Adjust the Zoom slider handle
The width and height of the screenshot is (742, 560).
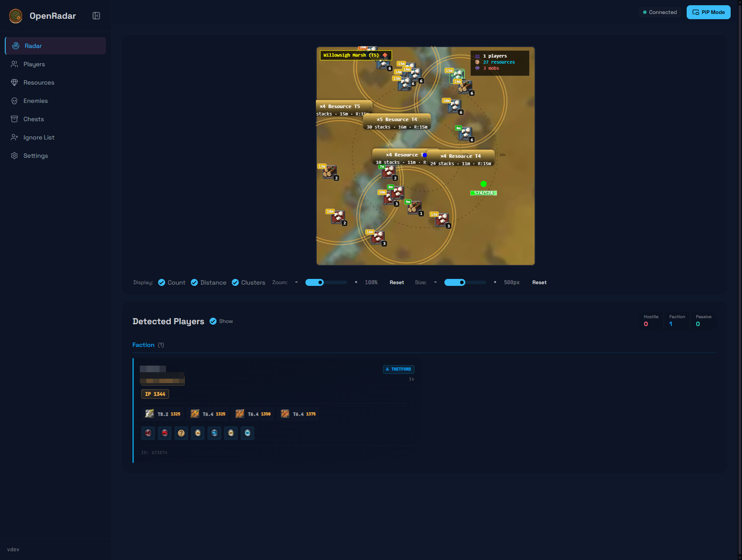[321, 282]
